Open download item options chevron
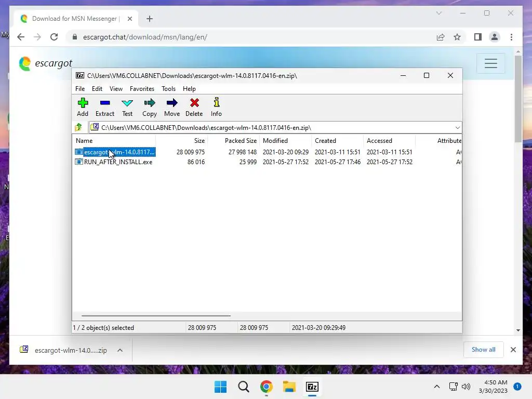 (120, 350)
